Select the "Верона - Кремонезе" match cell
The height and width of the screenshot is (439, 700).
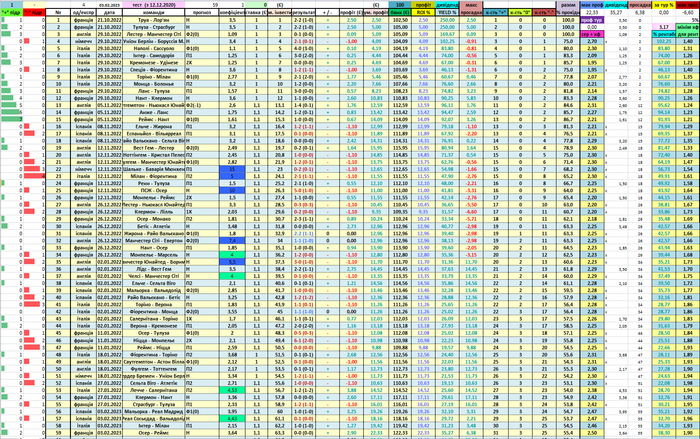pos(154,326)
